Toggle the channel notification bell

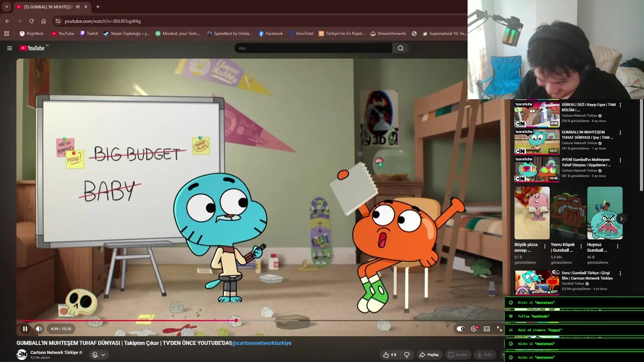tap(95, 354)
